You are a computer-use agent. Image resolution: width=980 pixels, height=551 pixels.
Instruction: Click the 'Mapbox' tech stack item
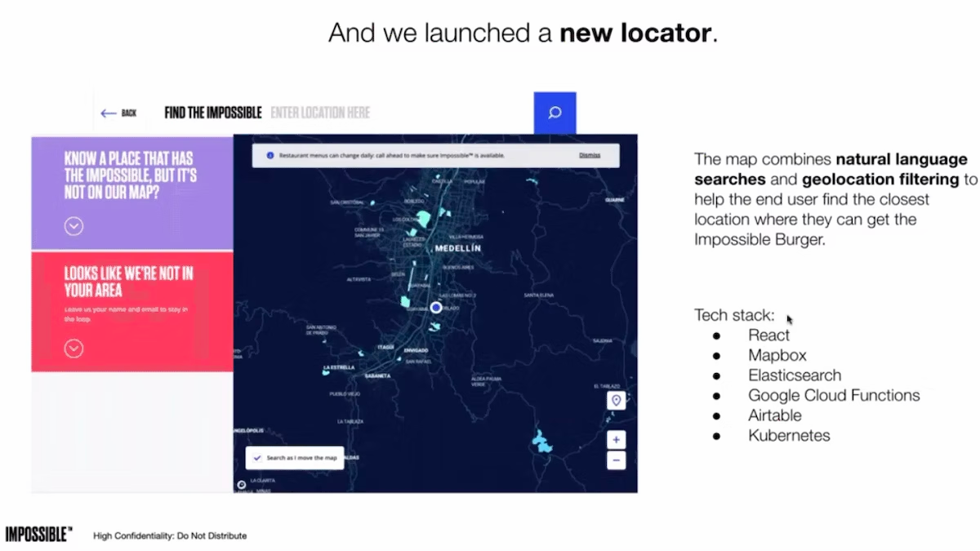click(x=777, y=355)
